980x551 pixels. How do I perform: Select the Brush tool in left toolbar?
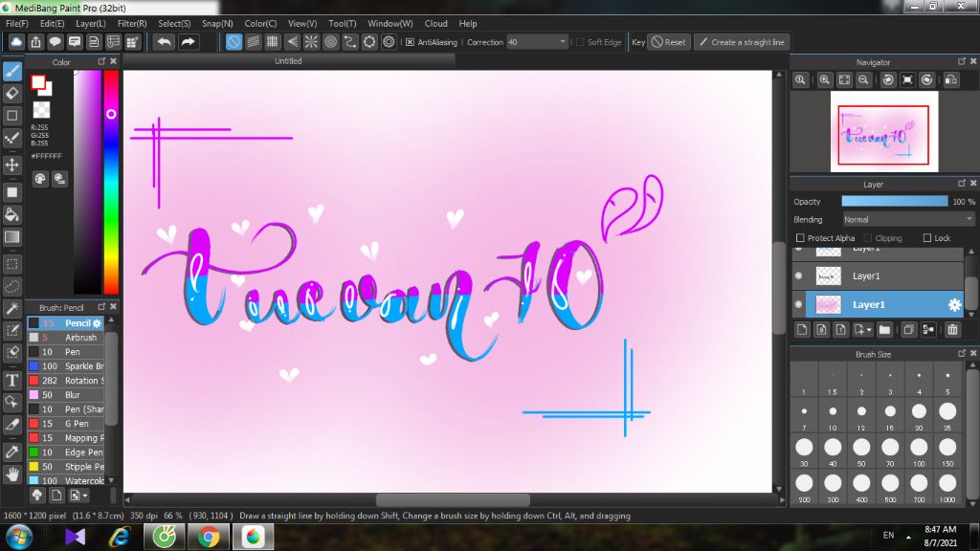click(11, 71)
